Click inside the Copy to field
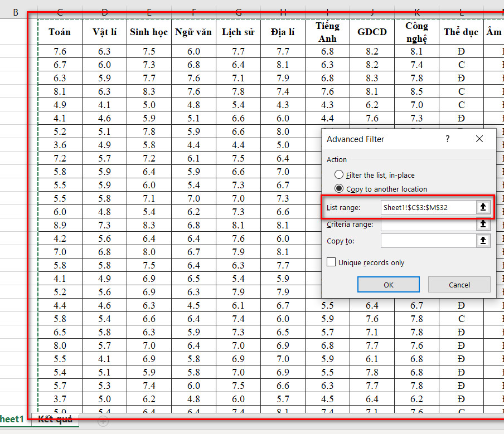The height and width of the screenshot is (434, 504). [427, 241]
